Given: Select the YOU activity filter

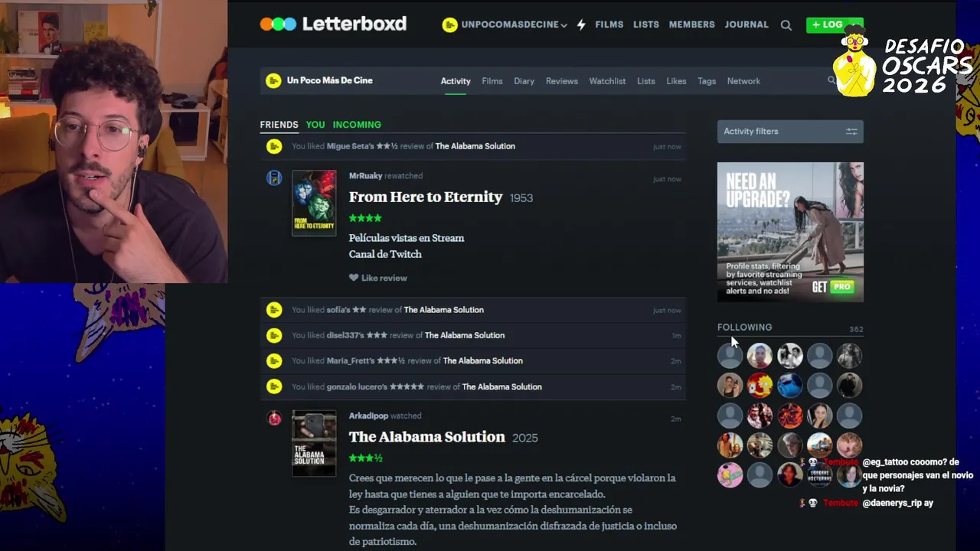Looking at the screenshot, I should 315,125.
